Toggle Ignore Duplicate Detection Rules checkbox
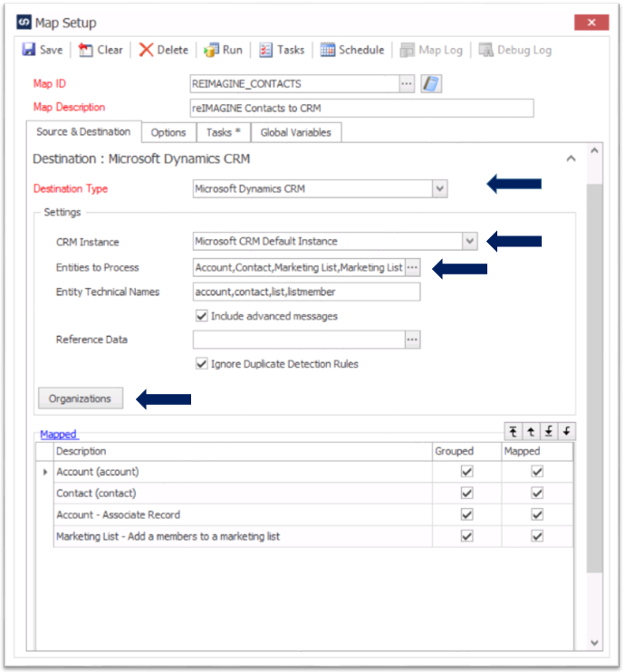Viewport: 625px width, 672px height. (x=201, y=364)
